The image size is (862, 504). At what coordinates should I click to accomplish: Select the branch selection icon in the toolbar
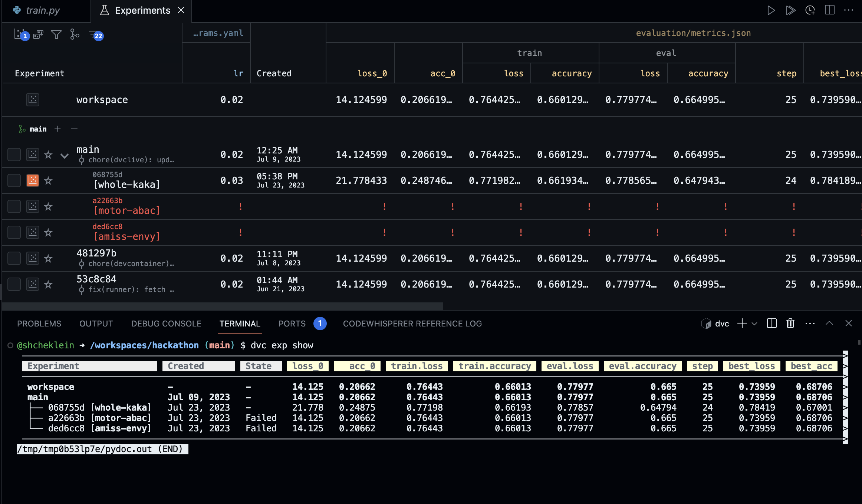[x=74, y=35]
